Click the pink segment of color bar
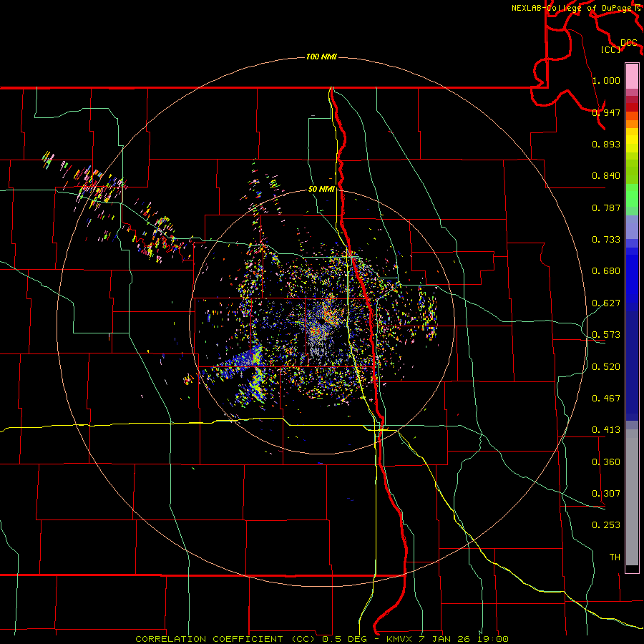The image size is (644, 644). [632, 76]
